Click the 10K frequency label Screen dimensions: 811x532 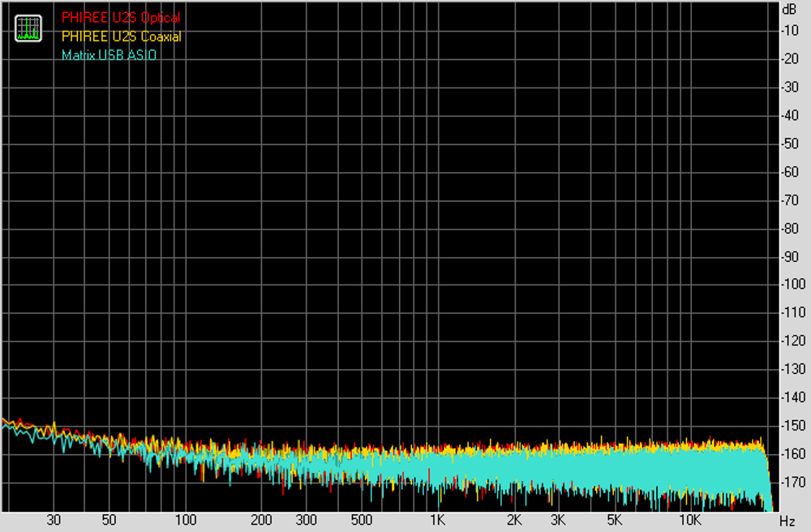[x=690, y=520]
